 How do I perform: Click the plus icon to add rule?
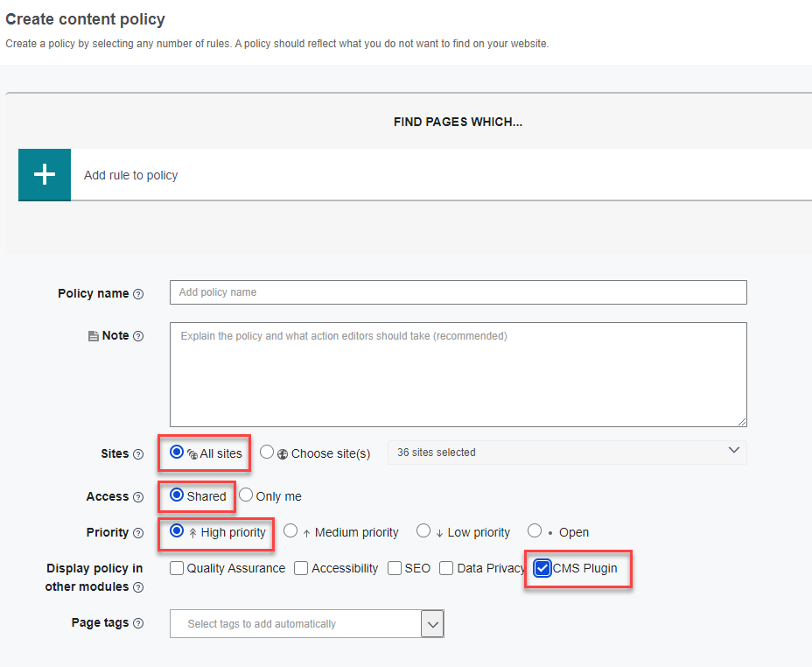(45, 174)
